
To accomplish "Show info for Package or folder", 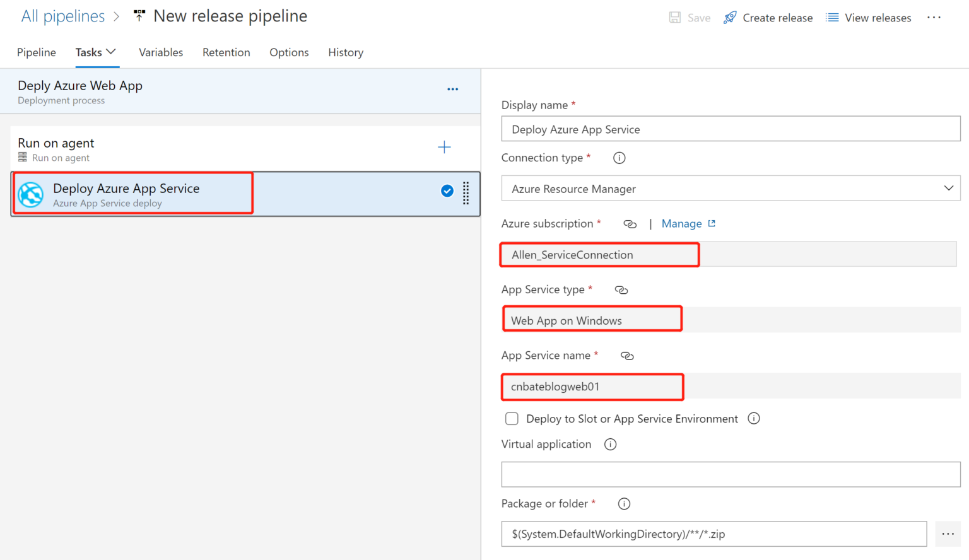I will (624, 504).
